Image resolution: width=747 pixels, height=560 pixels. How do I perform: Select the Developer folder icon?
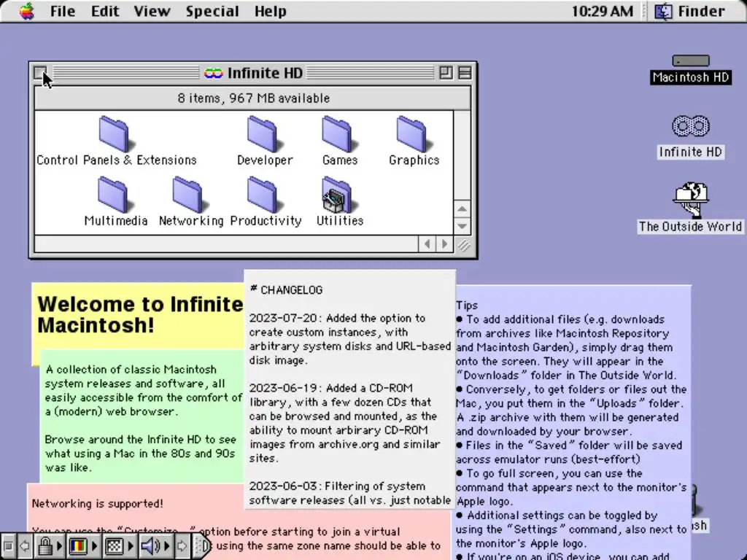coord(263,135)
